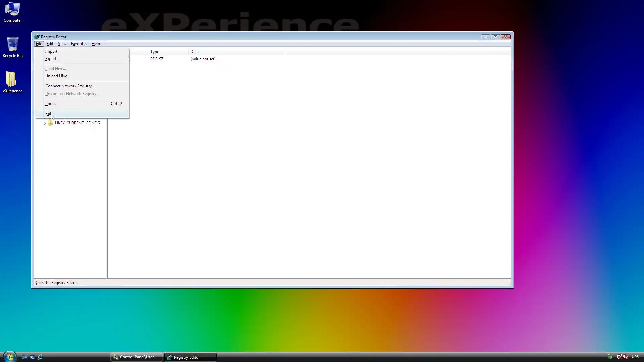Screen dimensions: 644x362
Task: Click Show Desktop quick launch icon
Action: 24,357
